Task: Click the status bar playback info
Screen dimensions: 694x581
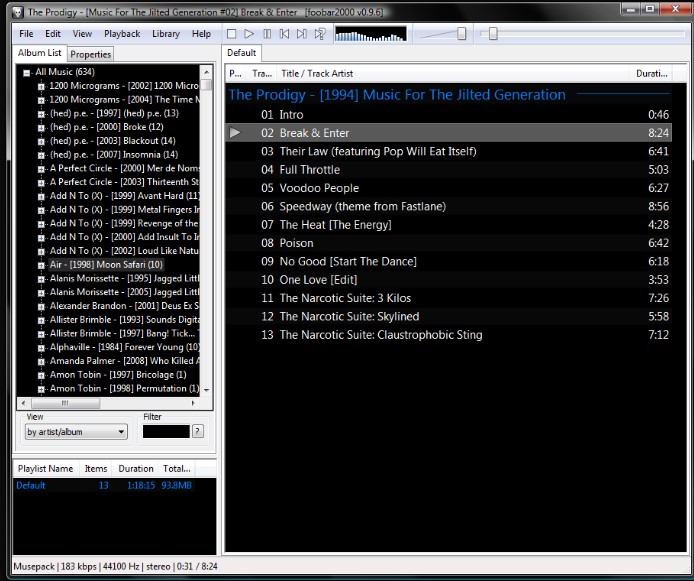Action: tap(116, 566)
